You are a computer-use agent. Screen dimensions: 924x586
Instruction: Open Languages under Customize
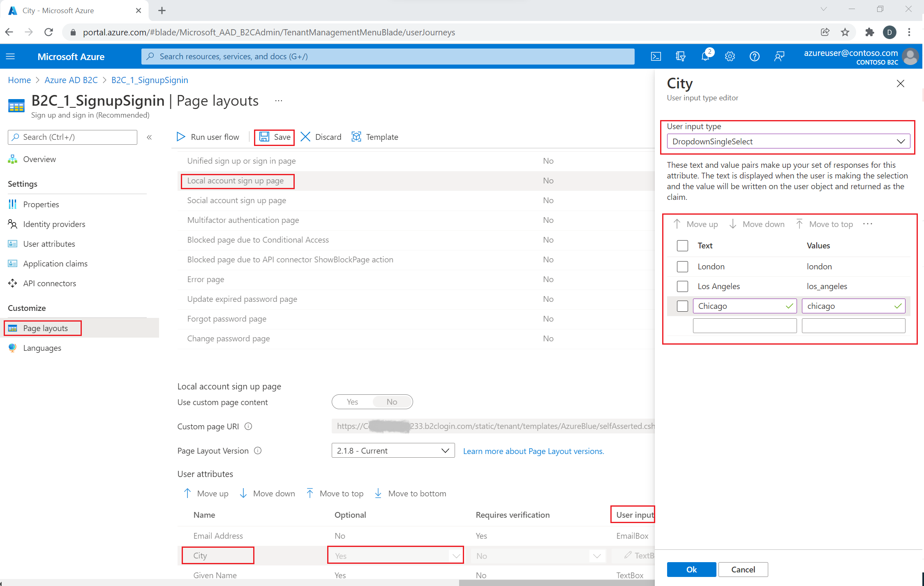click(x=42, y=347)
